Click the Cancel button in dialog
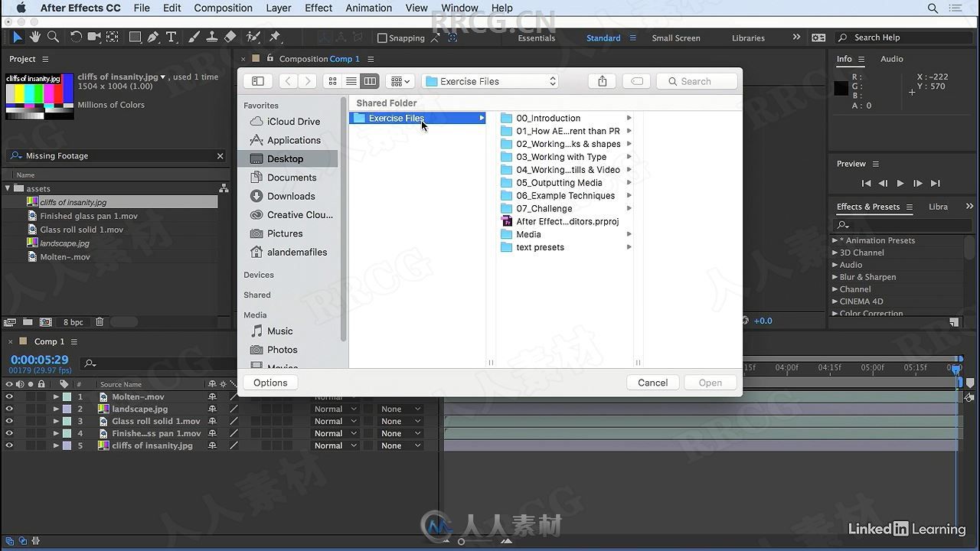This screenshot has height=551, width=980. coord(653,383)
